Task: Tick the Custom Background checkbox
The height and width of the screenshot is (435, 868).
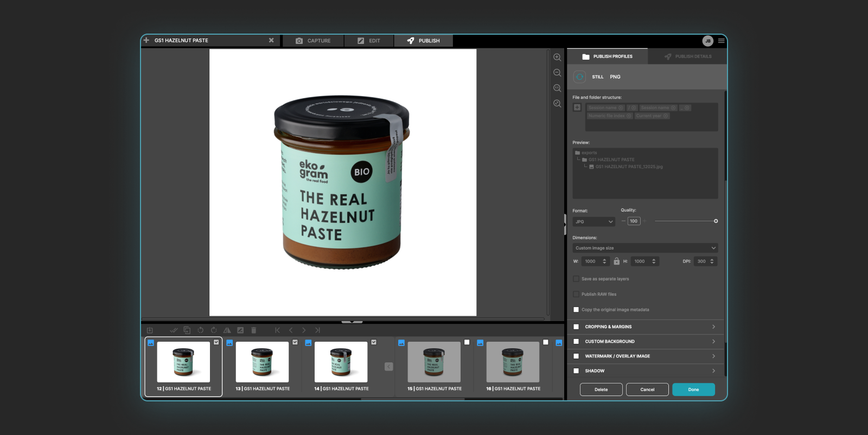Action: 576,342
